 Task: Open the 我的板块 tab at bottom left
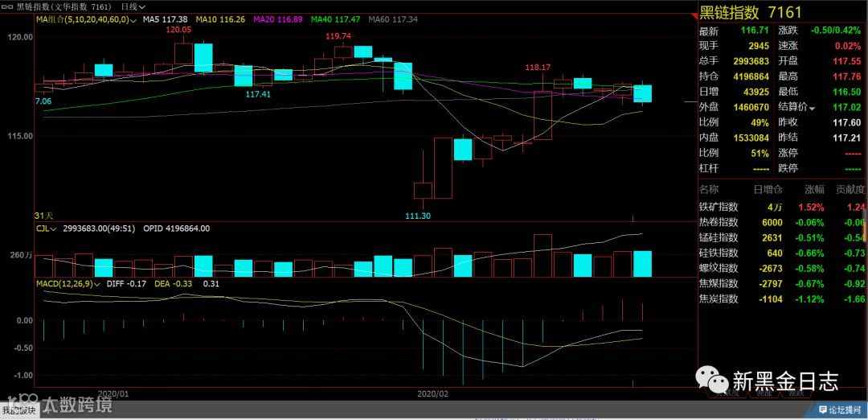pyautogui.click(x=18, y=410)
